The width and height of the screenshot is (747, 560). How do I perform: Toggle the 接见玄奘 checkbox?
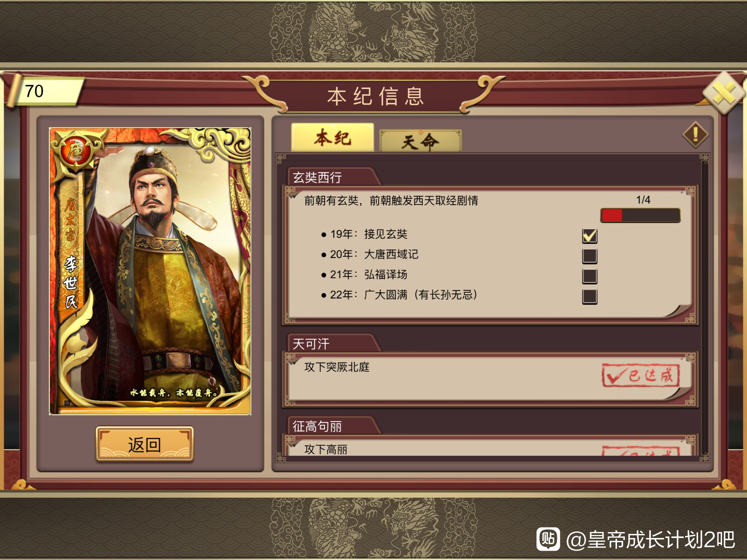[x=590, y=236]
